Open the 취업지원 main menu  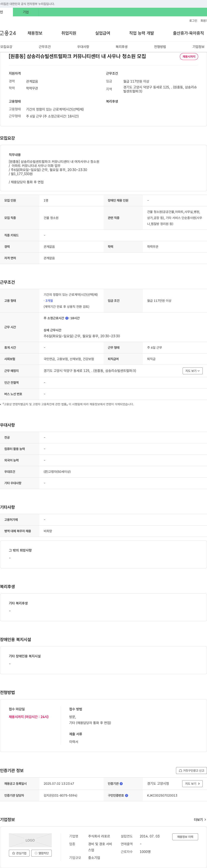pos(69,33)
